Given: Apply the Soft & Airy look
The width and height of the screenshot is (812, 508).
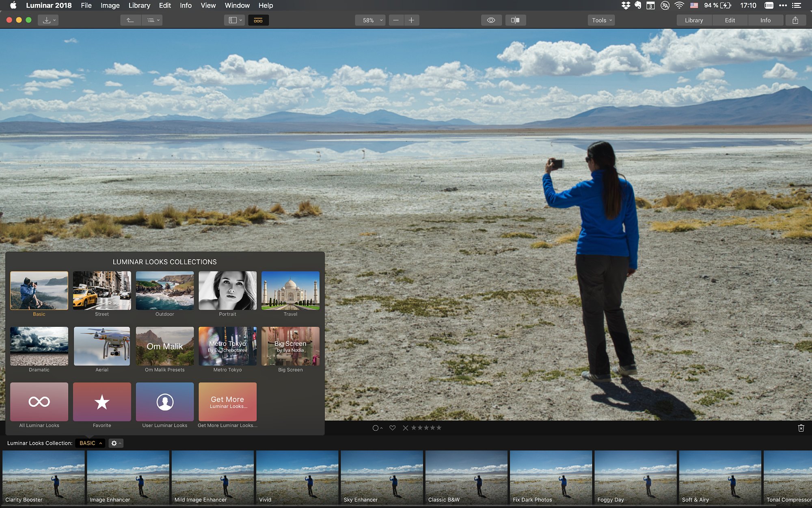Looking at the screenshot, I should tap(720, 478).
